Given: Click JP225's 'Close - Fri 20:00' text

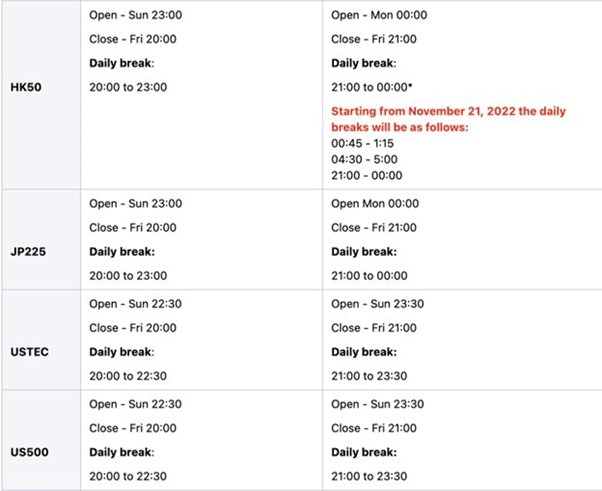Looking at the screenshot, I should 135,228.
